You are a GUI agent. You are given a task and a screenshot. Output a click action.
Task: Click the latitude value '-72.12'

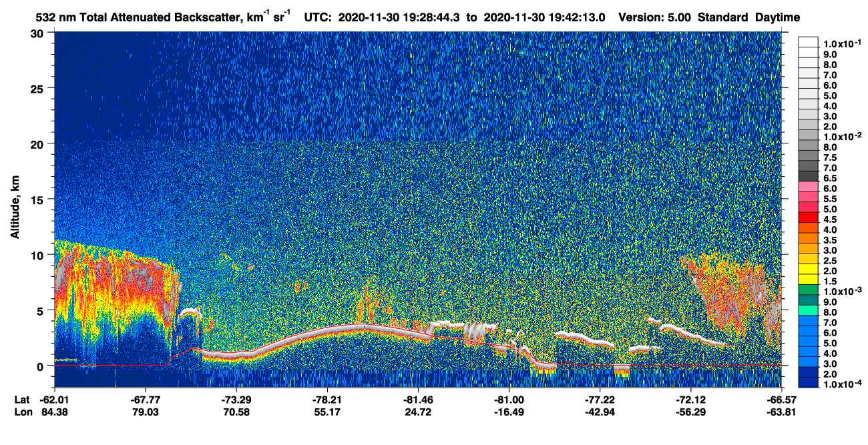point(691,400)
